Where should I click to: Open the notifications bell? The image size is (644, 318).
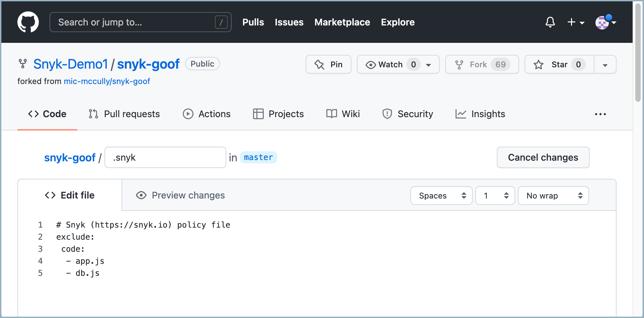point(550,22)
